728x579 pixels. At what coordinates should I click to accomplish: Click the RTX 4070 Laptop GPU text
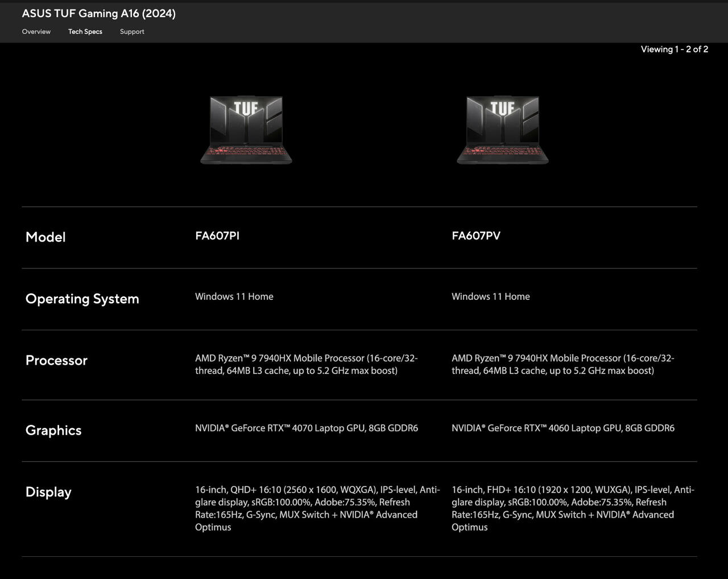[307, 428]
